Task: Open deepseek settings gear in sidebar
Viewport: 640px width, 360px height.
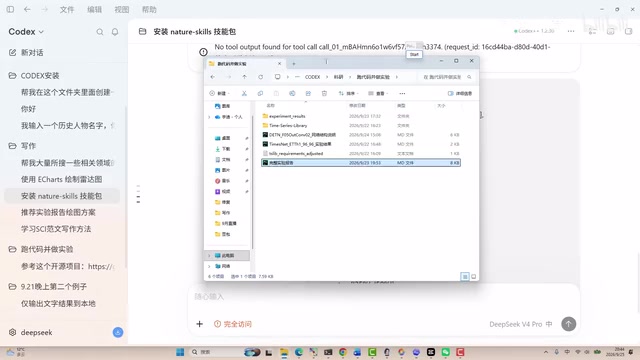Action: 13,332
